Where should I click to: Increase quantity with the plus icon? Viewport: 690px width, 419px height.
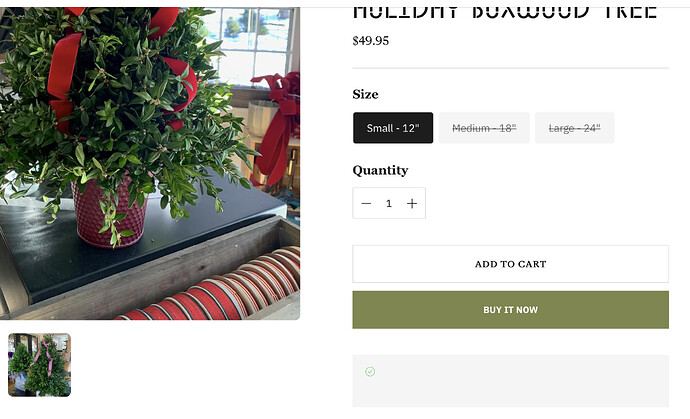[x=412, y=203]
